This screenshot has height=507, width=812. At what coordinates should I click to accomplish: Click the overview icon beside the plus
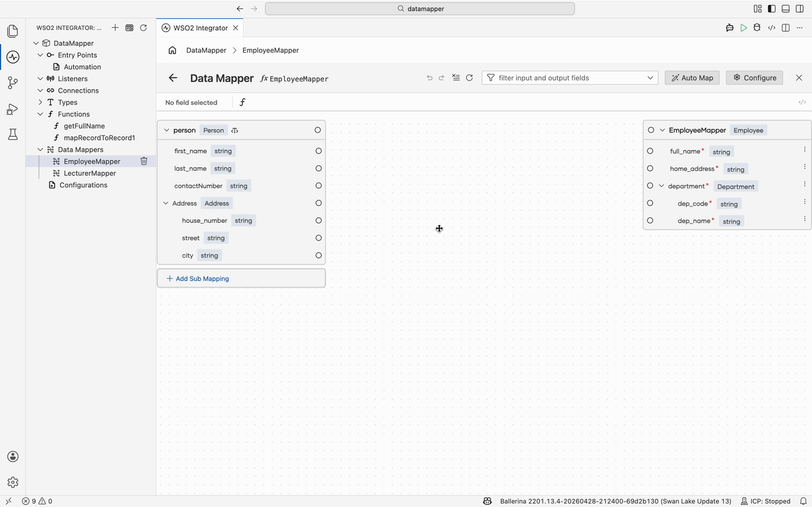coord(129,28)
